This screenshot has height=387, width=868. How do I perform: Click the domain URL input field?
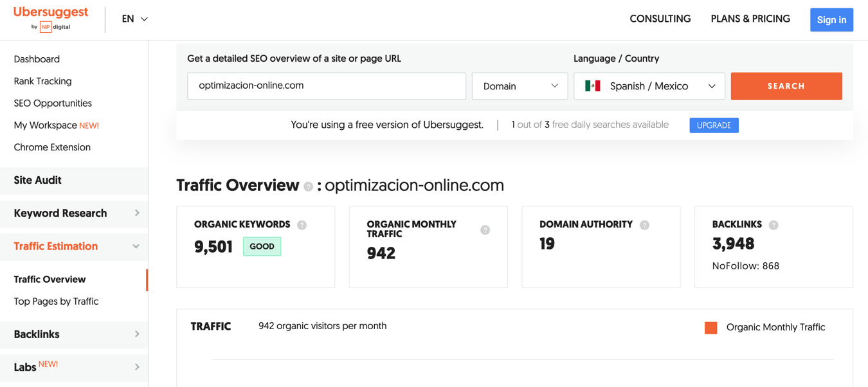(327, 86)
